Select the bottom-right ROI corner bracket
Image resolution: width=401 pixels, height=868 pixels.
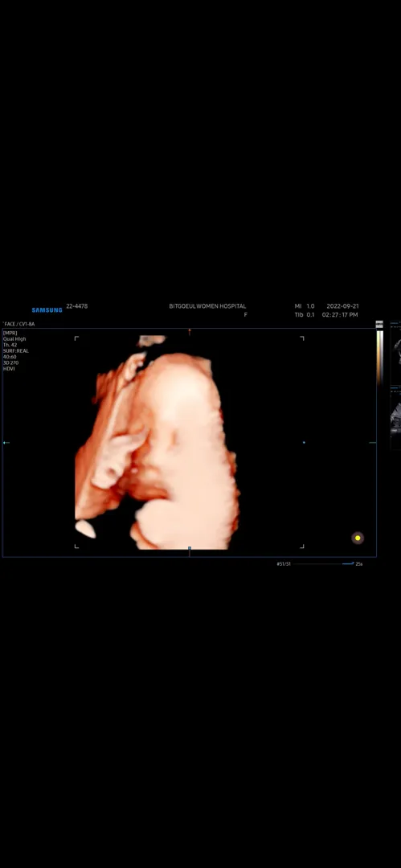[x=302, y=547]
